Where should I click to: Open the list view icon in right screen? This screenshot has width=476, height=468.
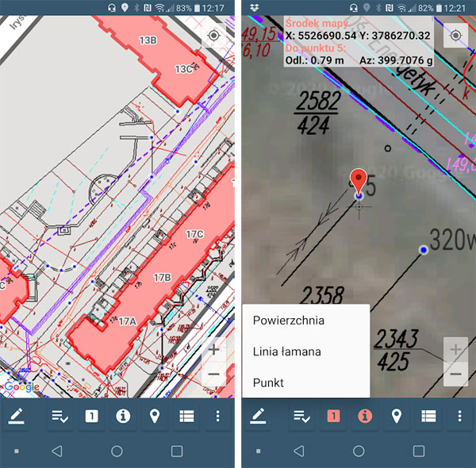428,416
